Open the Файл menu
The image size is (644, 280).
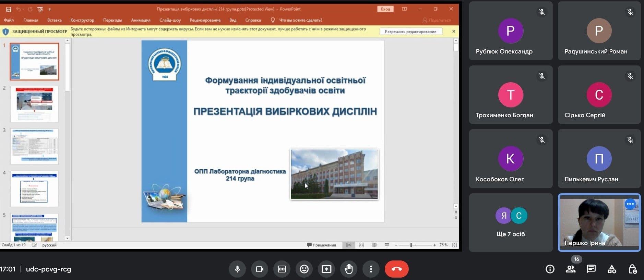coord(9,20)
